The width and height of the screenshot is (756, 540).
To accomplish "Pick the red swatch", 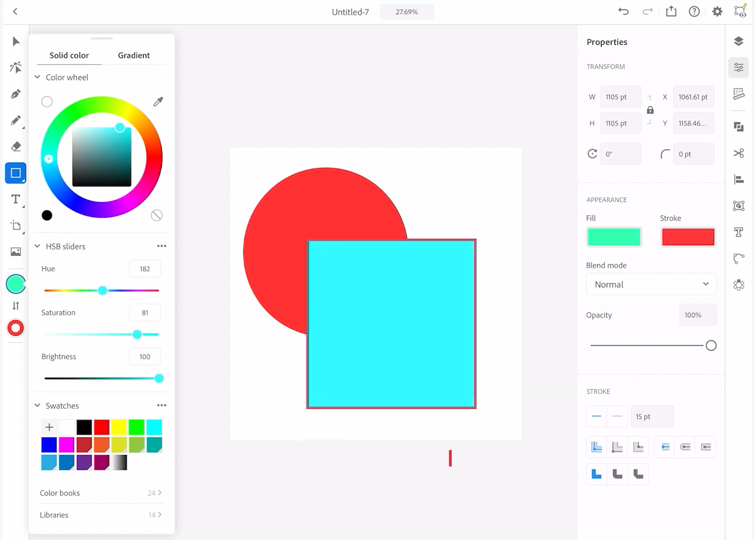I will [x=101, y=427].
